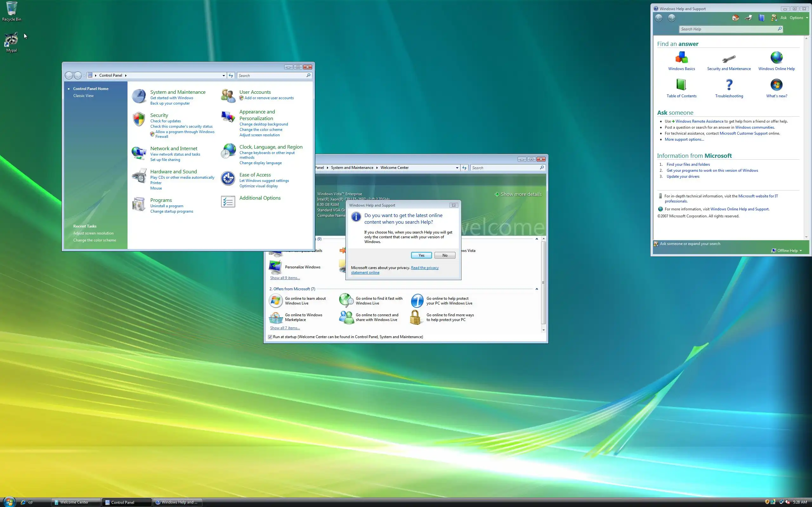Open Control Panel address bar dropdown arrow

click(224, 75)
